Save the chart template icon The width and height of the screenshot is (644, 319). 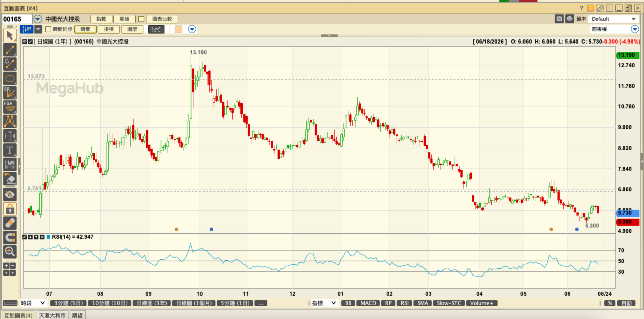tap(559, 19)
